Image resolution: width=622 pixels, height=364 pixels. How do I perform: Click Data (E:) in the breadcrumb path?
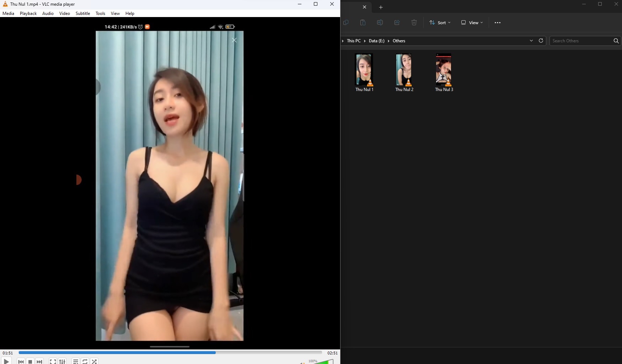pos(376,41)
